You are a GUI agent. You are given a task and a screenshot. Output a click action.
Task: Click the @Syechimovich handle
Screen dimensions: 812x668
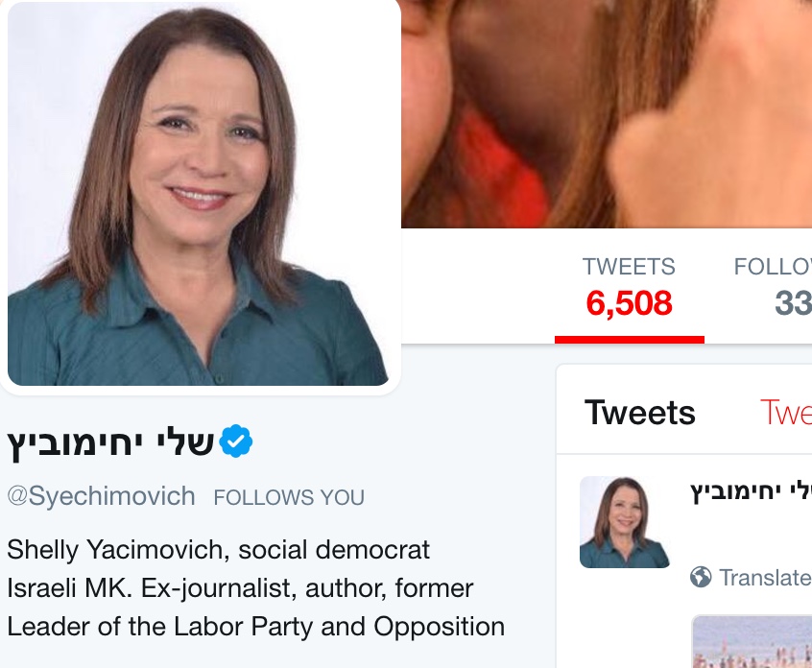[x=101, y=496]
